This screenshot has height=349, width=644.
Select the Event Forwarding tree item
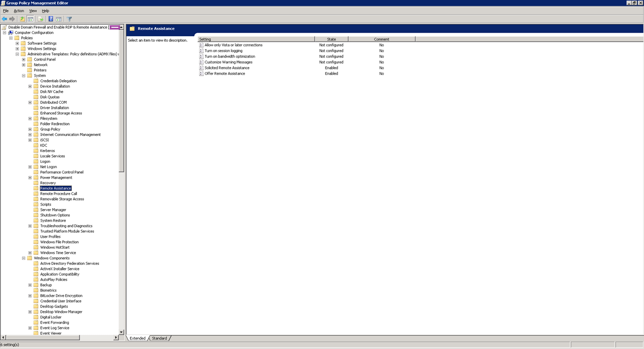[55, 323]
